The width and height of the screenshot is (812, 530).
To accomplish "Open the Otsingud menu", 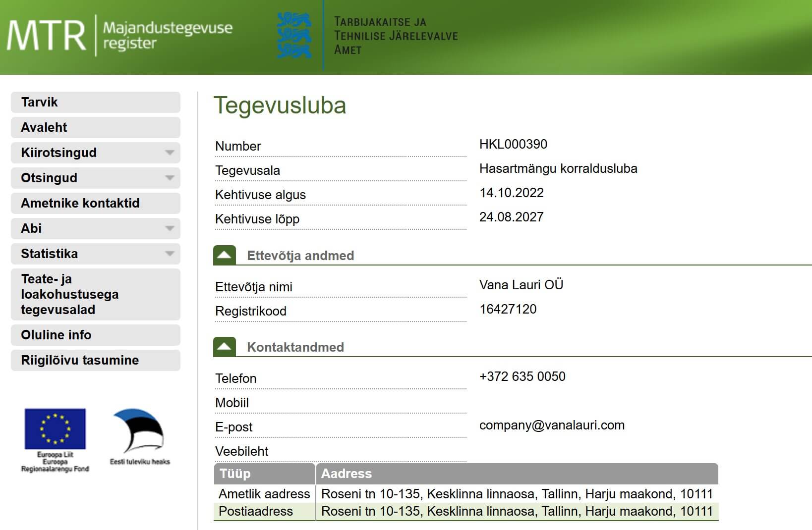I will [x=96, y=178].
